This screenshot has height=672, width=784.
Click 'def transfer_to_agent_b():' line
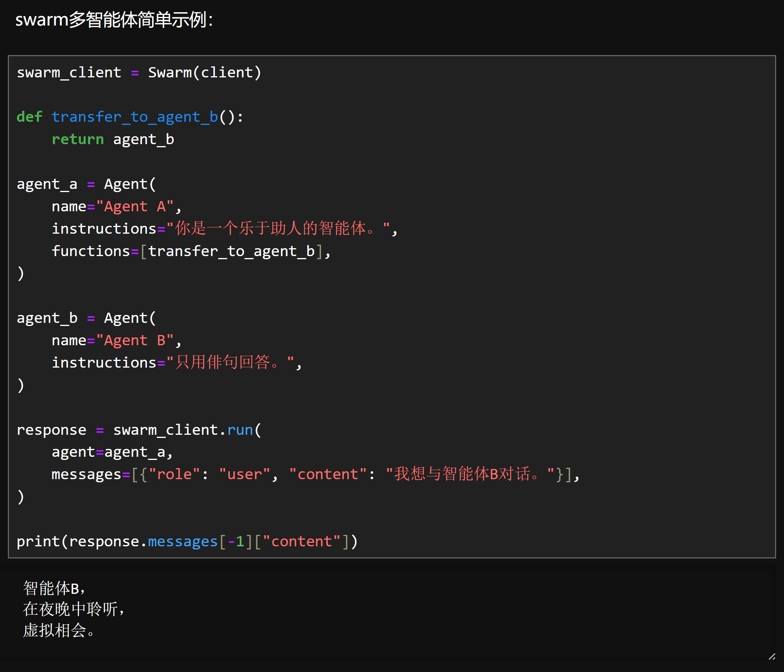coord(130,117)
